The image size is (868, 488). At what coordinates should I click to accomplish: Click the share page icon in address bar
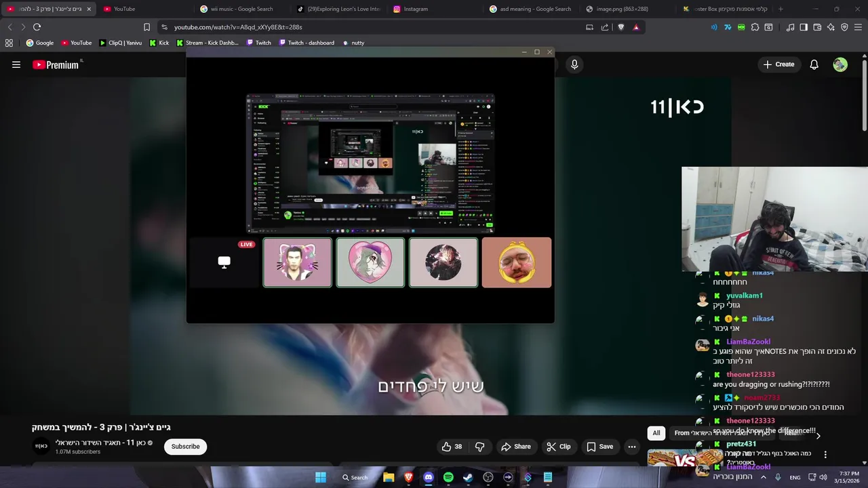click(x=605, y=27)
